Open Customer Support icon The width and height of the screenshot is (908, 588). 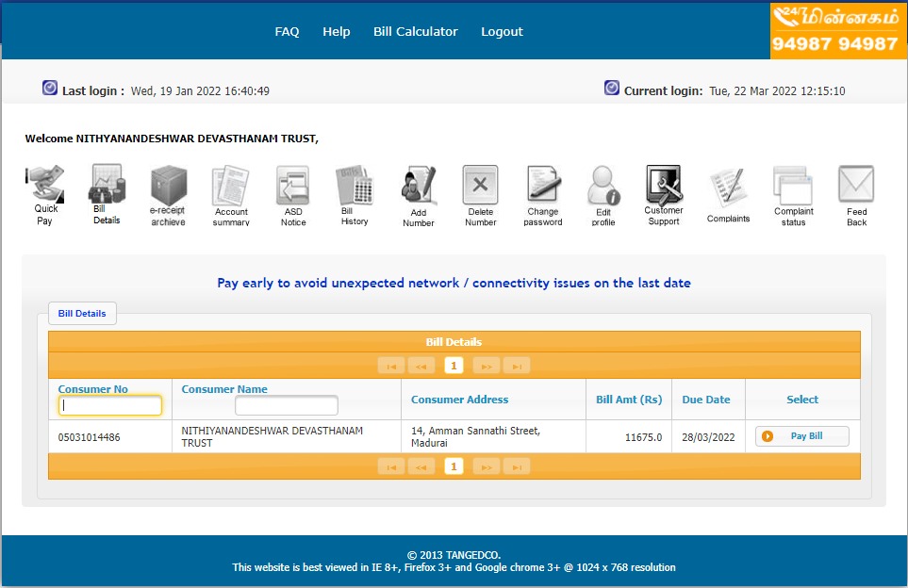coord(664,185)
